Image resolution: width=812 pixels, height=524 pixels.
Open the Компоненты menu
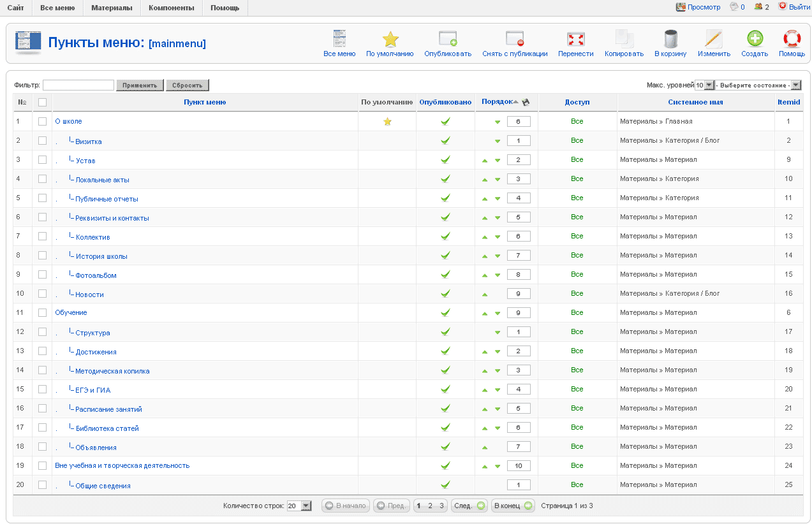coord(171,8)
